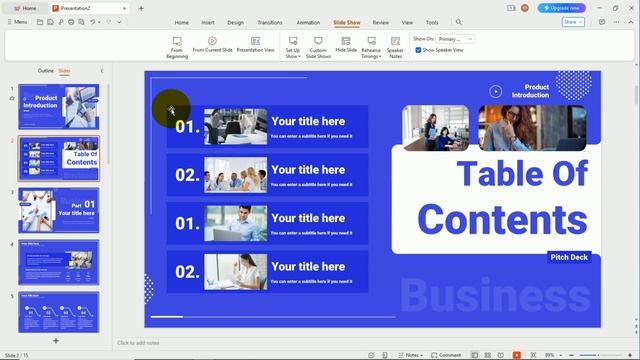Viewport: 640px width, 360px height.
Task: Switch to the Outline pane tab
Action: click(46, 71)
